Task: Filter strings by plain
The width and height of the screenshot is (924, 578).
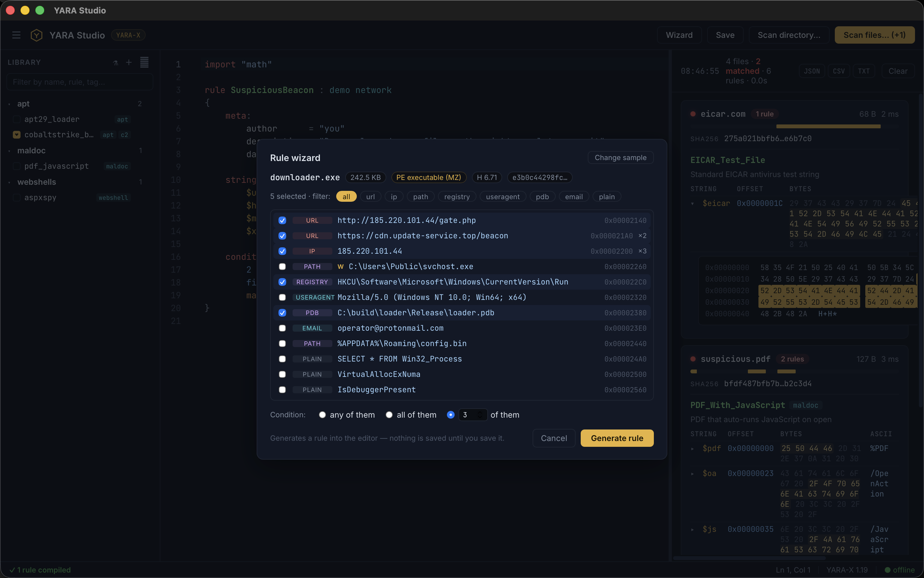Action: click(607, 197)
